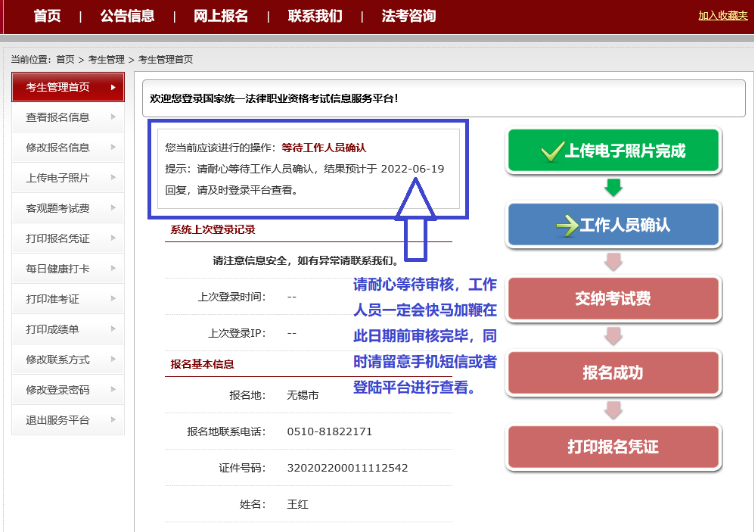
Task: Open 公告信息 in the top navigation
Action: pyautogui.click(x=127, y=16)
